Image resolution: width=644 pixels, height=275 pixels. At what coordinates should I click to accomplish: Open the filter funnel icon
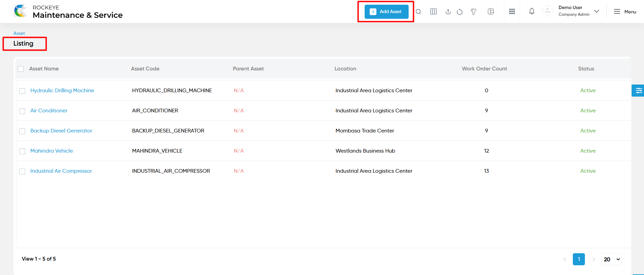click(473, 12)
